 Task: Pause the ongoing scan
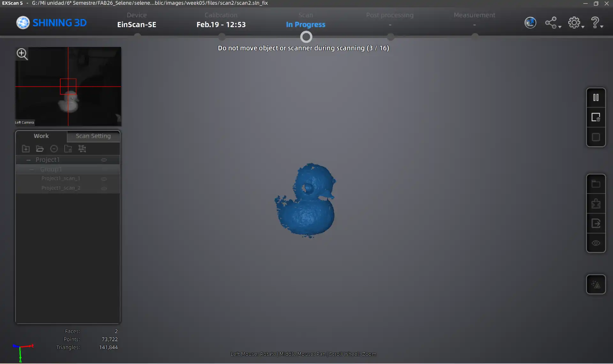point(596,97)
